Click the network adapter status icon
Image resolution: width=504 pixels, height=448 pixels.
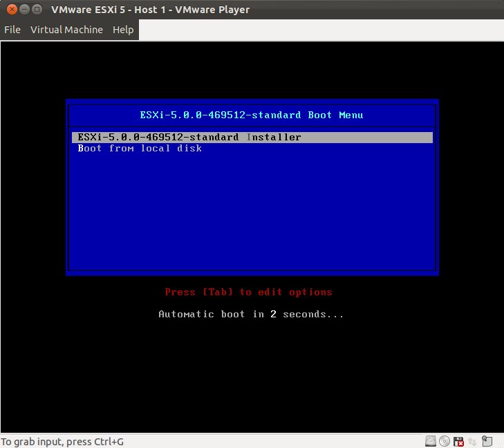click(x=472, y=441)
